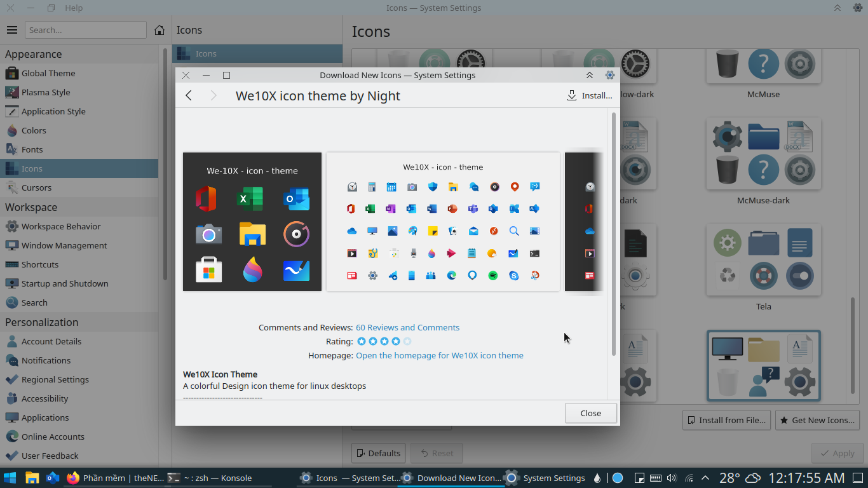Click Help in the System Settings titlebar
868x488 pixels.
[x=74, y=8]
